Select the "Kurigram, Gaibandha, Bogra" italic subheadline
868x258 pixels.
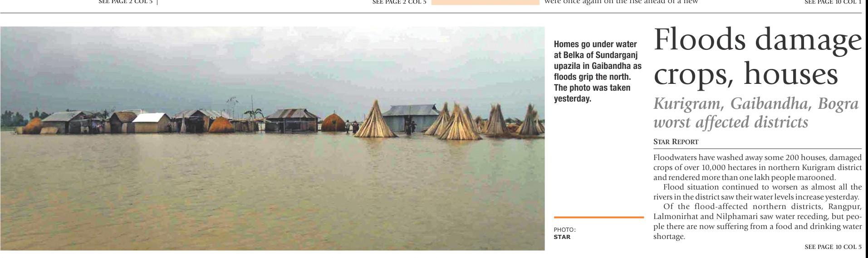click(x=756, y=104)
